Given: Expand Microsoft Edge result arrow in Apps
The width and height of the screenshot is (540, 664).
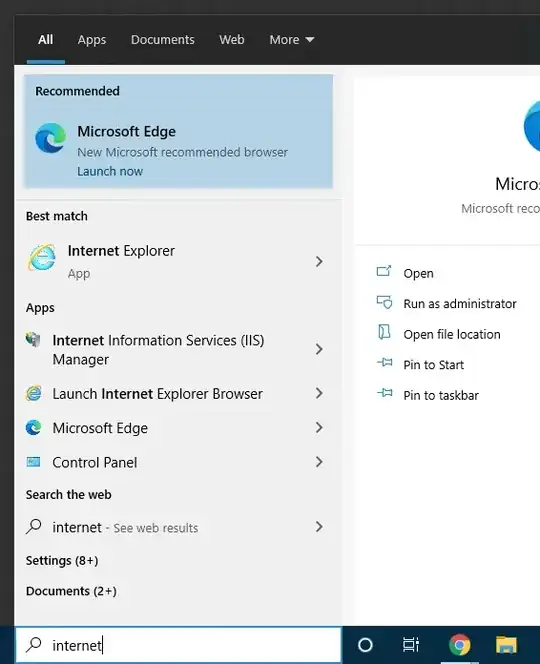Looking at the screenshot, I should coord(319,428).
